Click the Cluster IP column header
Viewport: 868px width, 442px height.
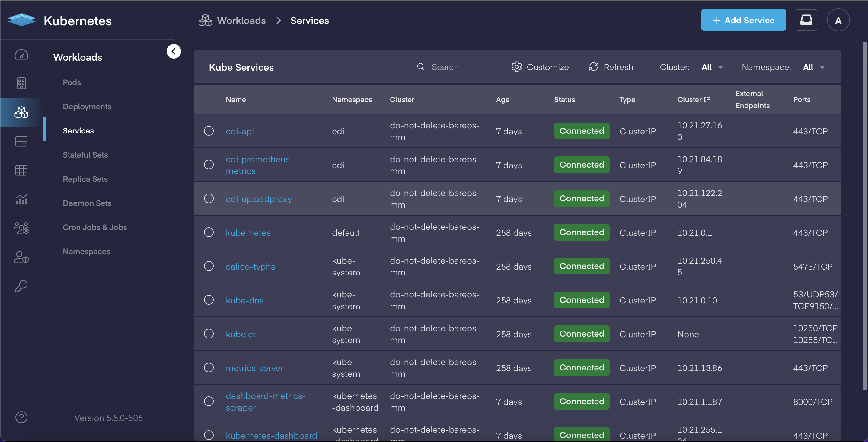tap(694, 99)
